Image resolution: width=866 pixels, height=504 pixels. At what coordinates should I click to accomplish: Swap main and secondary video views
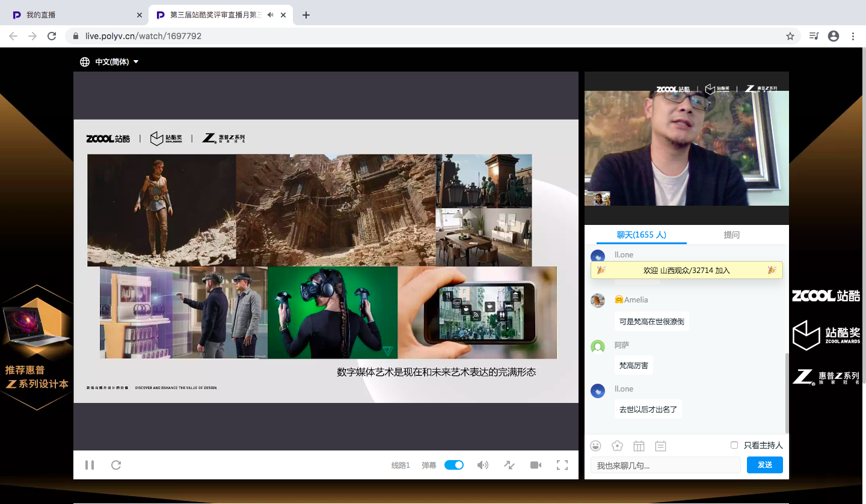[x=509, y=465]
